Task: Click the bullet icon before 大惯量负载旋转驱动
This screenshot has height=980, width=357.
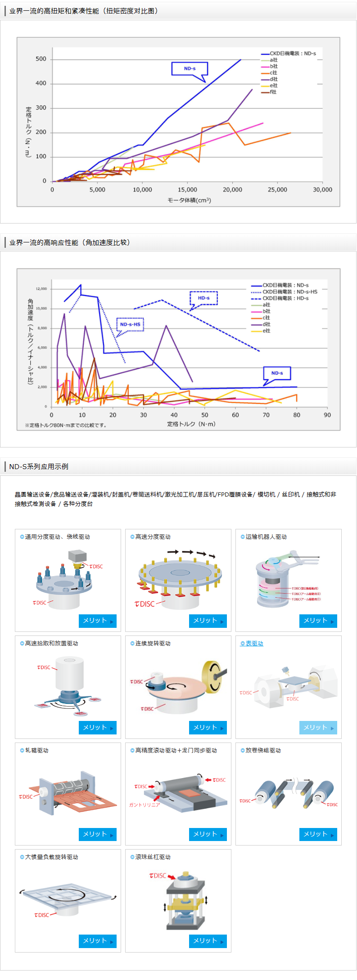Action: [x=22, y=857]
